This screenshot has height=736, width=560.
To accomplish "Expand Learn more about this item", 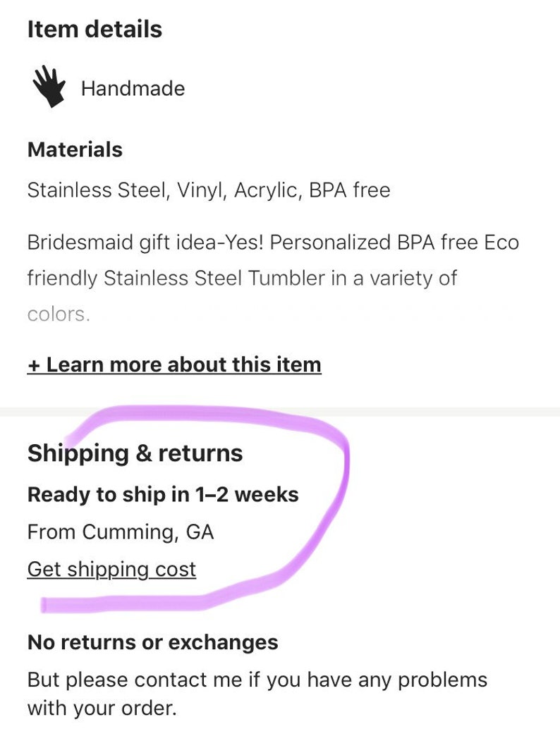I will [174, 364].
